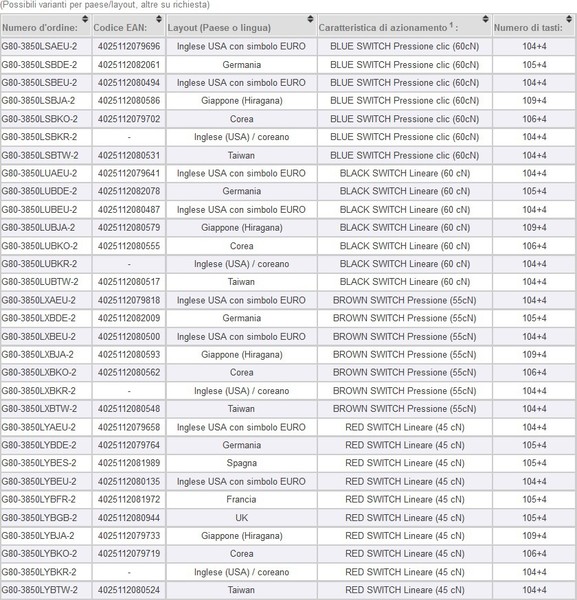The height and width of the screenshot is (600, 577).
Task: Click the Numero d'ordine header text
Action: pos(40,28)
